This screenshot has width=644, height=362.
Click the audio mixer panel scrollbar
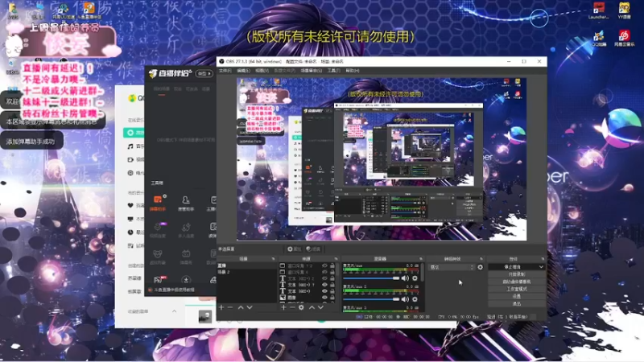[x=422, y=273]
